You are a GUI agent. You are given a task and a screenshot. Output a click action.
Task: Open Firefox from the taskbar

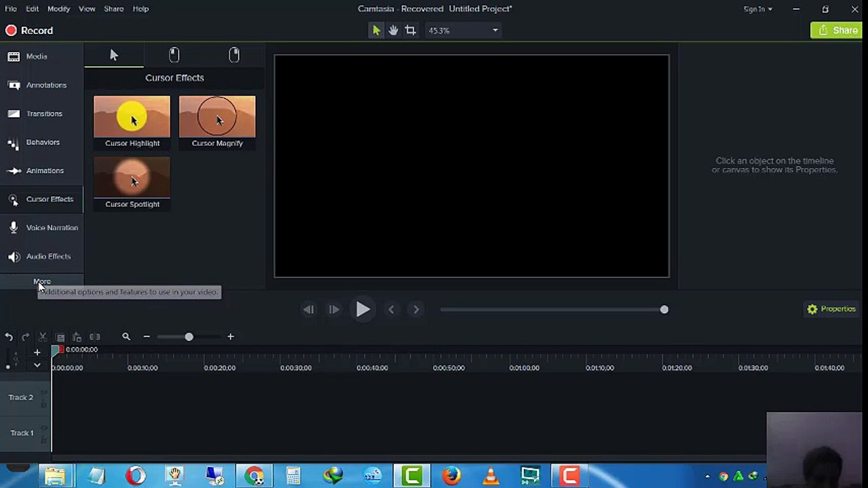click(451, 476)
